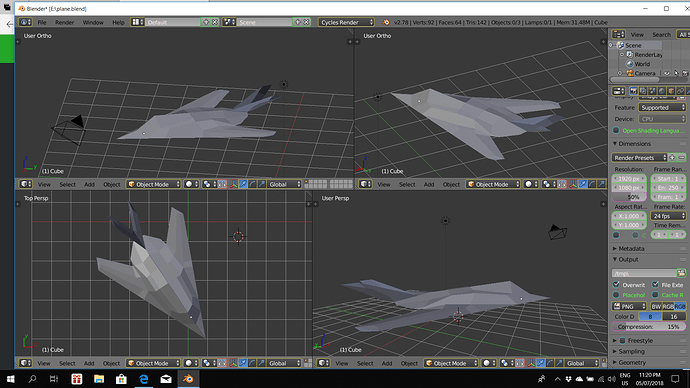Uncheck the Overwrite checkbox
Image resolution: width=690 pixels, height=388 pixels.
point(616,285)
